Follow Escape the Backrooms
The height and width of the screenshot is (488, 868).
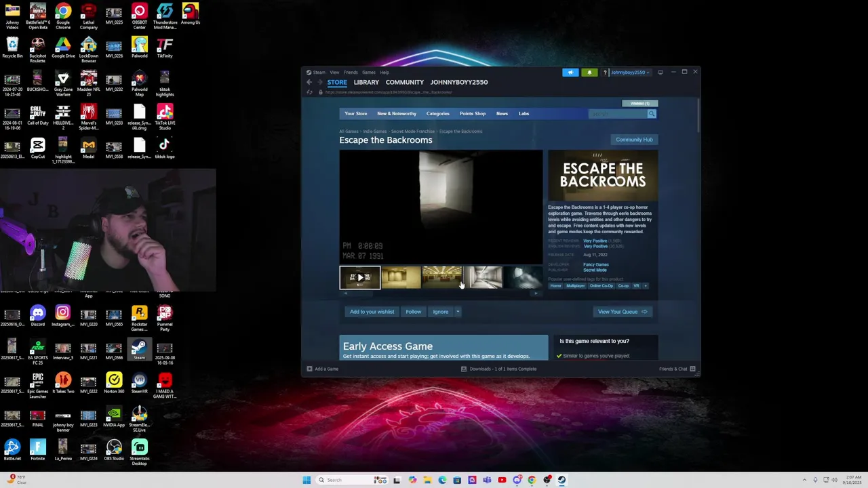413,312
